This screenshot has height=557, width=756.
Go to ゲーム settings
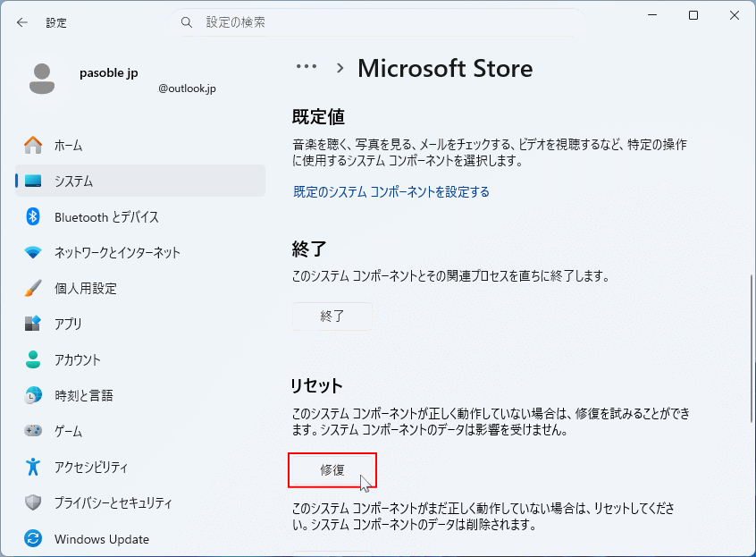[140, 431]
